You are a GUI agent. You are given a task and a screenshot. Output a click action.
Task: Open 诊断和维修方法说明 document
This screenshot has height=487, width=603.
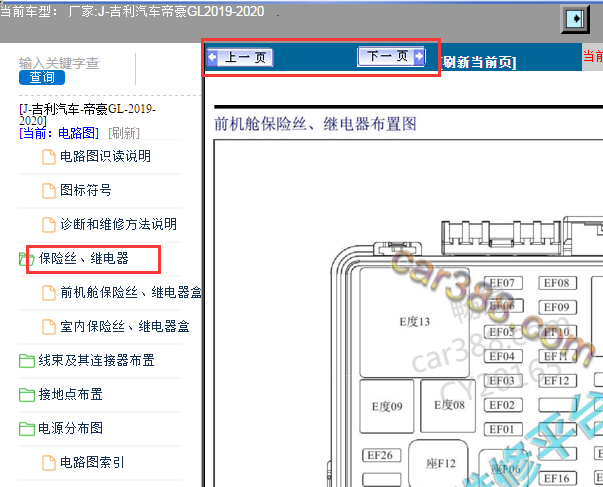(118, 224)
